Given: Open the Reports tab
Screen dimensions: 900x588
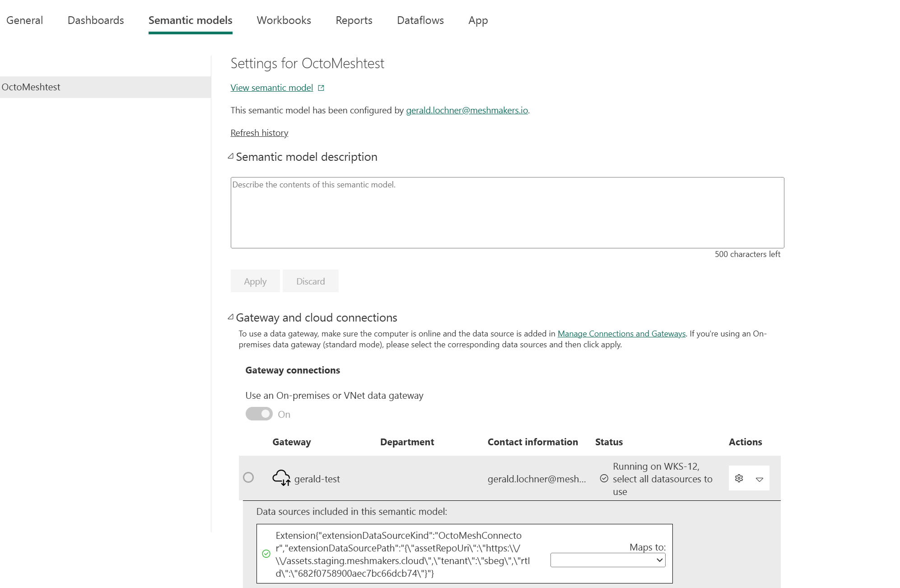Looking at the screenshot, I should 354,20.
